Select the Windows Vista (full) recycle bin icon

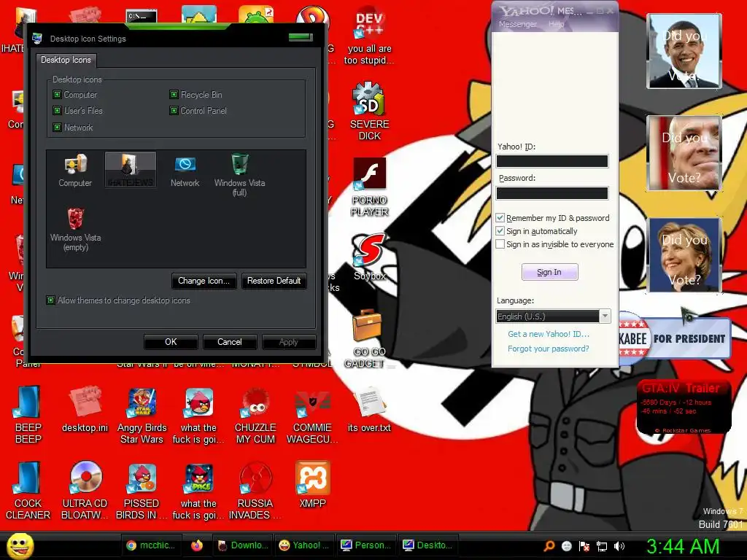pyautogui.click(x=239, y=174)
